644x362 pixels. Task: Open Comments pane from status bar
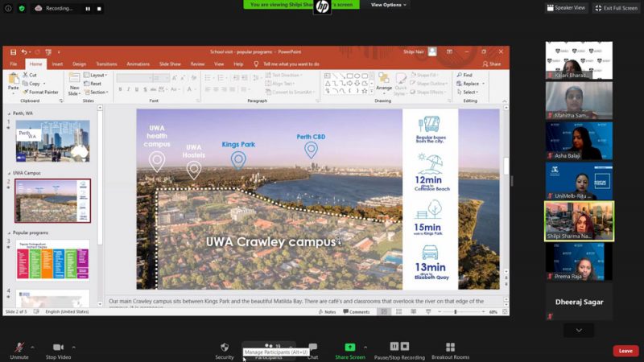(356, 312)
